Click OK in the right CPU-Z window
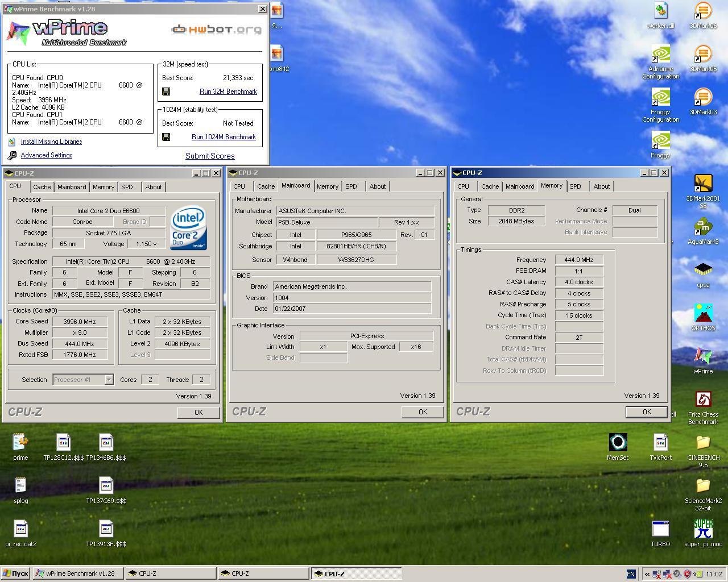The height and width of the screenshot is (582, 728). click(647, 412)
